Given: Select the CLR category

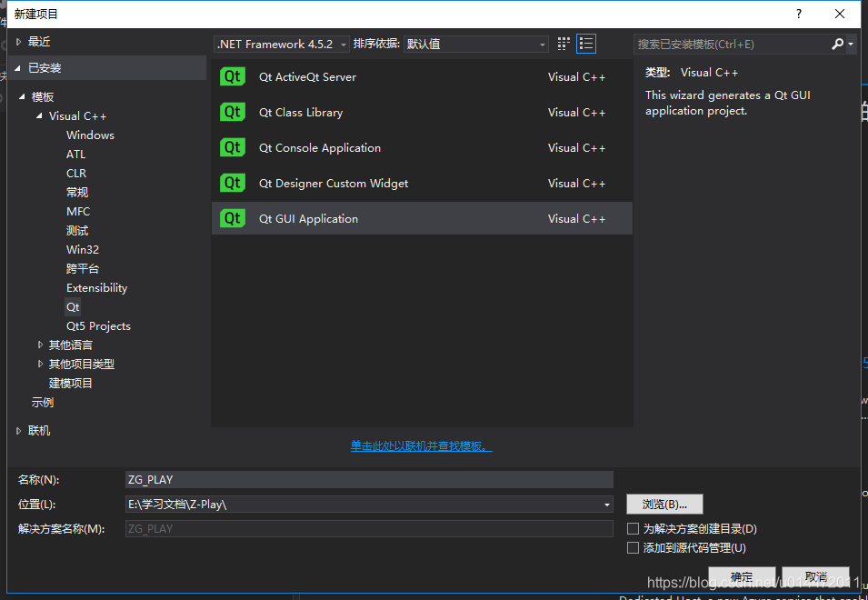Looking at the screenshot, I should pyautogui.click(x=76, y=174).
